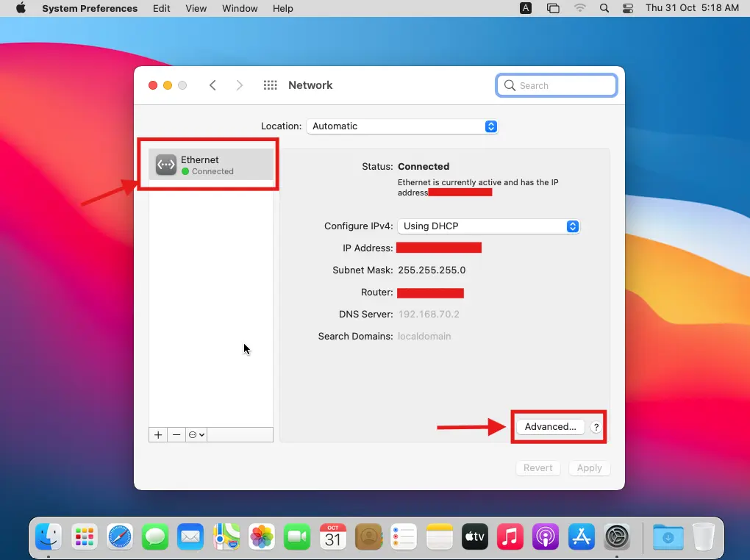The height and width of the screenshot is (560, 750).
Task: Open Music from the Dock
Action: [510, 536]
